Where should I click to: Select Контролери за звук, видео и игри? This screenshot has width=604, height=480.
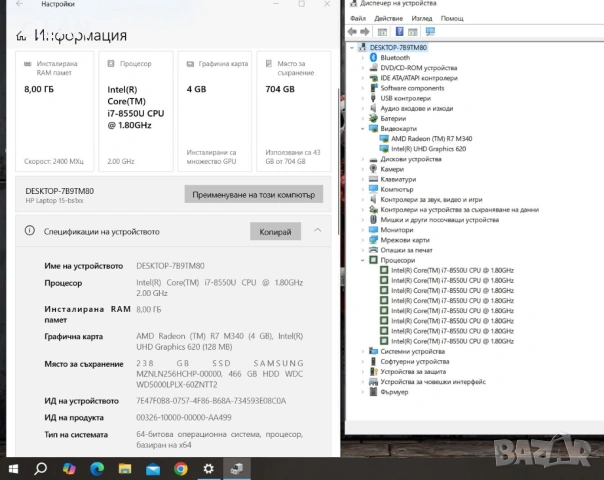tap(431, 200)
